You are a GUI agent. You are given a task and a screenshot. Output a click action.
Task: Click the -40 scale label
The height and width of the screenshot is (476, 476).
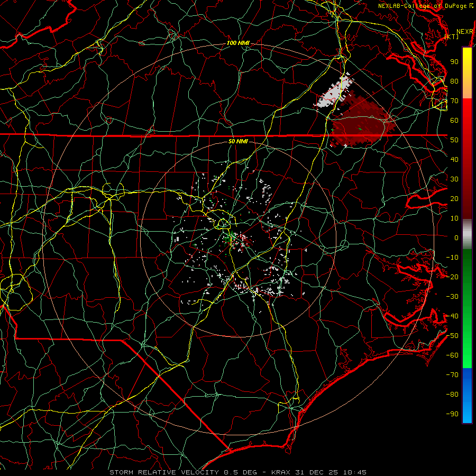point(452,316)
